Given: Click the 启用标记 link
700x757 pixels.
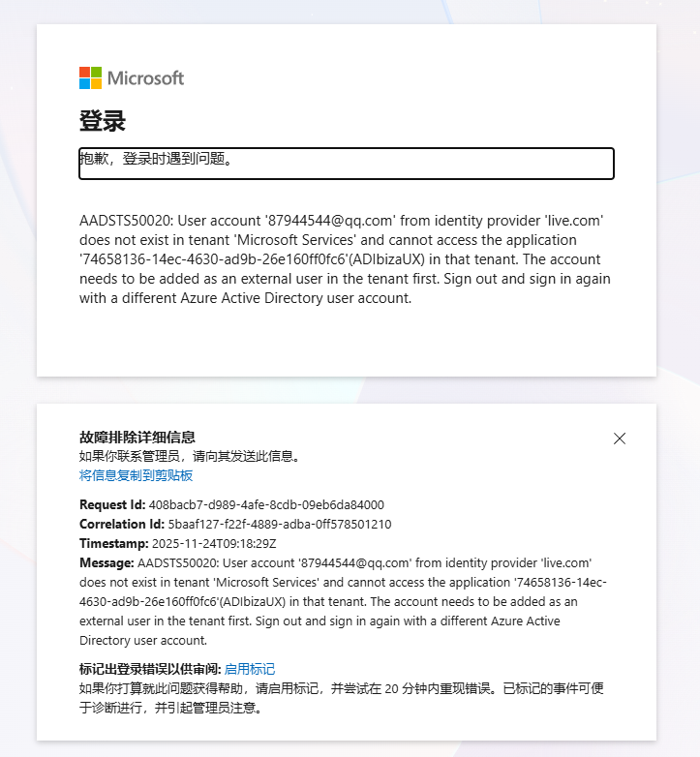Looking at the screenshot, I should pyautogui.click(x=250, y=669).
